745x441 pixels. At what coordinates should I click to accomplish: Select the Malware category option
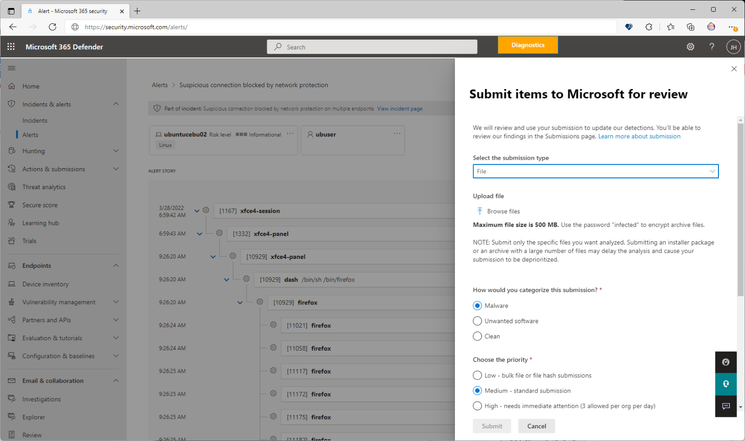[x=477, y=306]
